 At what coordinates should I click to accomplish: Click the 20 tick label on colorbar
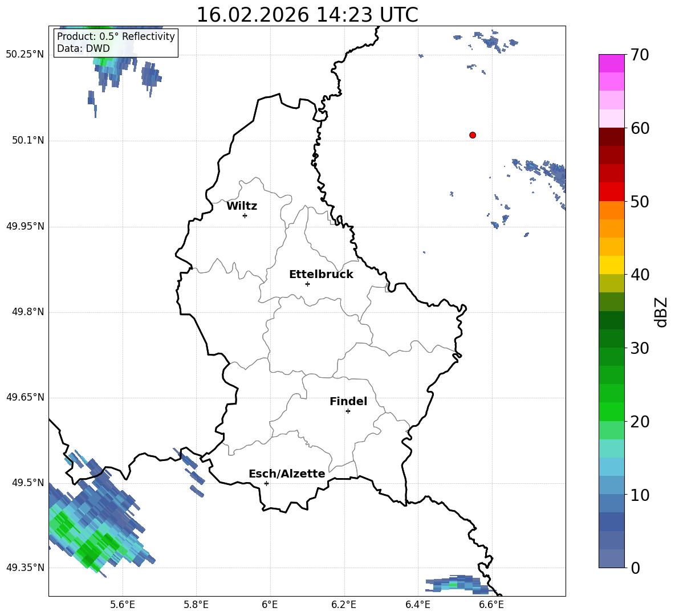[640, 422]
